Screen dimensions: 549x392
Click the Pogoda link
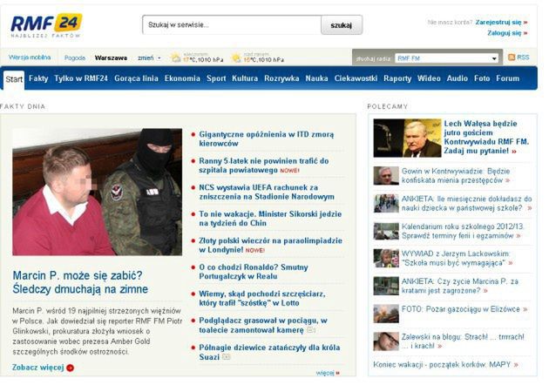[75, 57]
